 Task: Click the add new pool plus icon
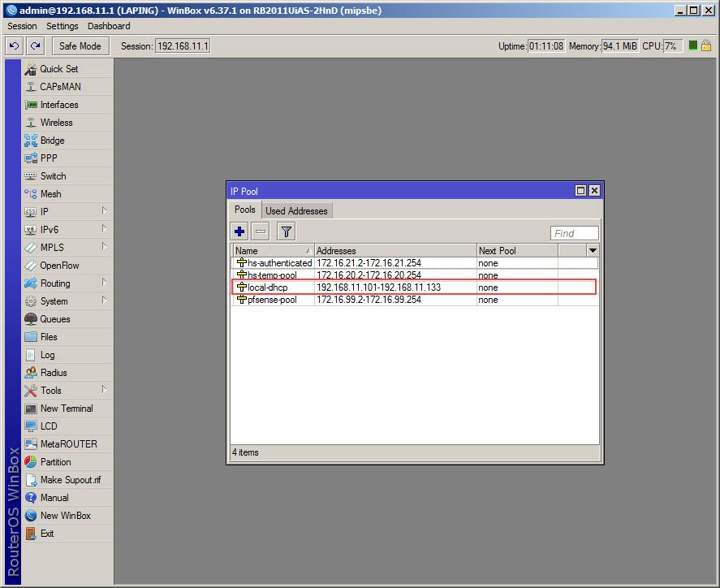[239, 232]
